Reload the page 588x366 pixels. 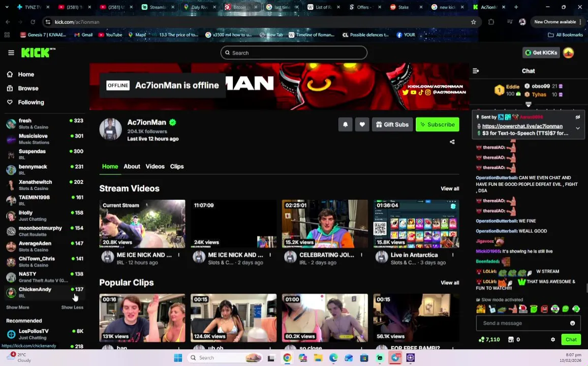tap(33, 22)
